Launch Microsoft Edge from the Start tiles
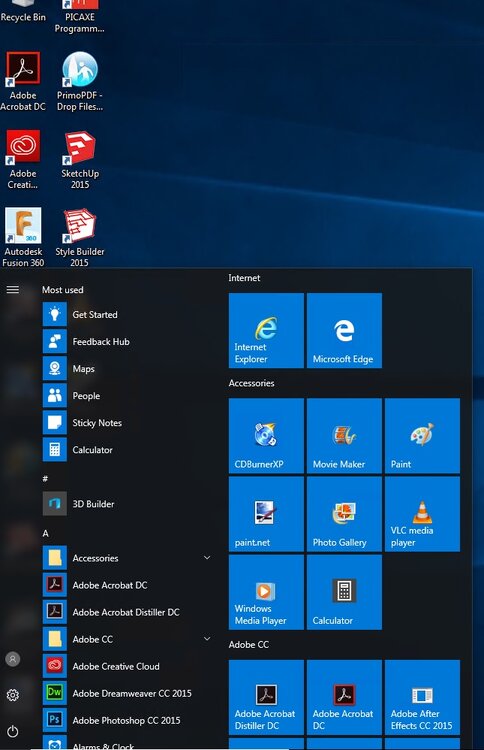The width and height of the screenshot is (484, 750). point(344,331)
